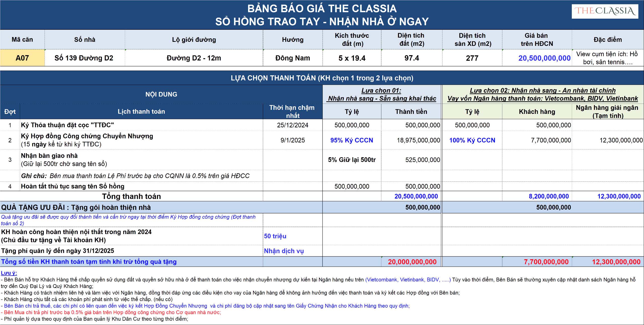
Task: Select the 50 triệu gift value
Action: [275, 236]
